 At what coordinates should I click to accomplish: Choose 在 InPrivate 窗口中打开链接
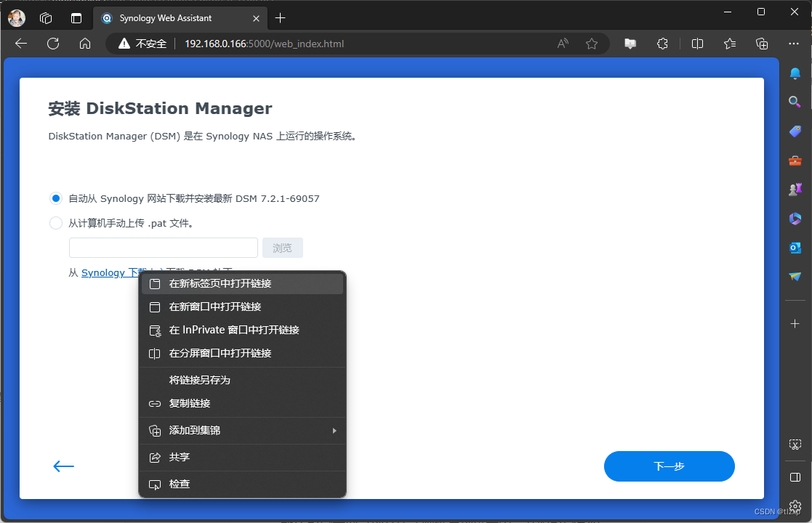[x=242, y=330]
